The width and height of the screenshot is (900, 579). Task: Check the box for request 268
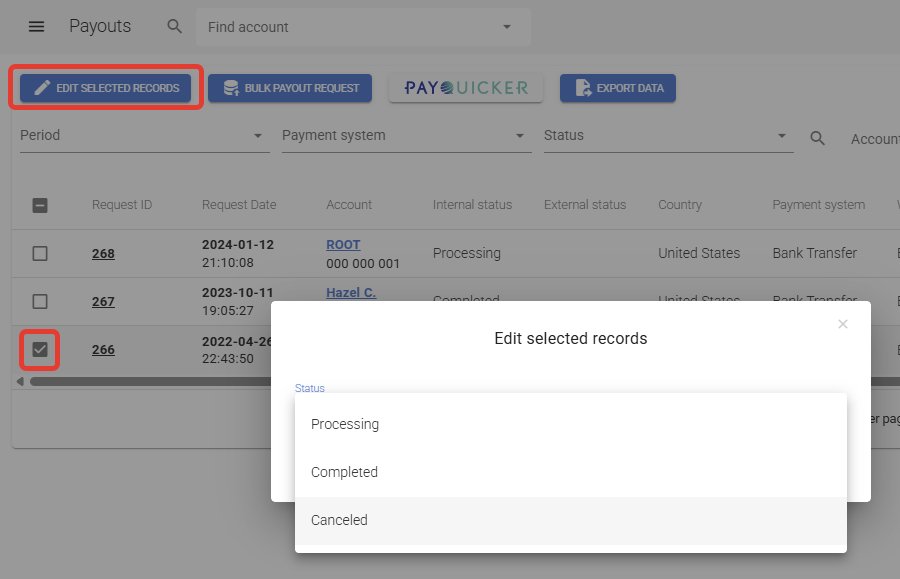point(40,253)
